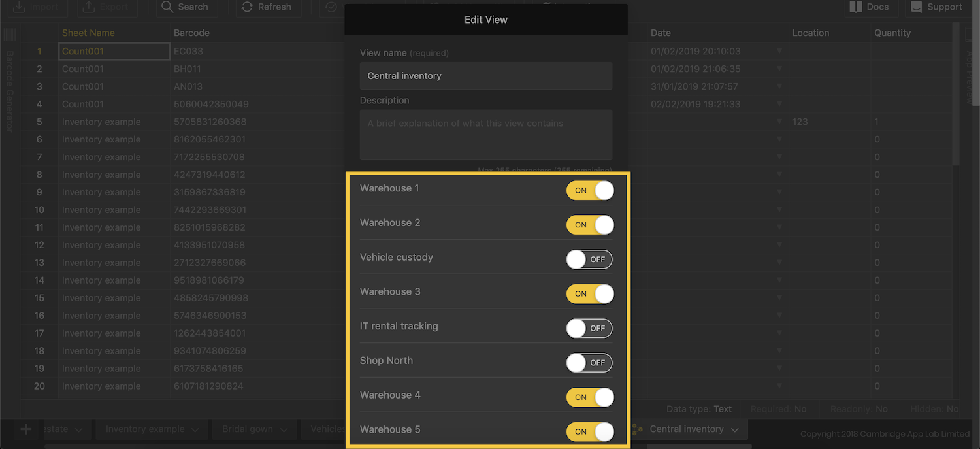Enable the Shop North toggle
Screen dimensions: 980x449
click(589, 363)
